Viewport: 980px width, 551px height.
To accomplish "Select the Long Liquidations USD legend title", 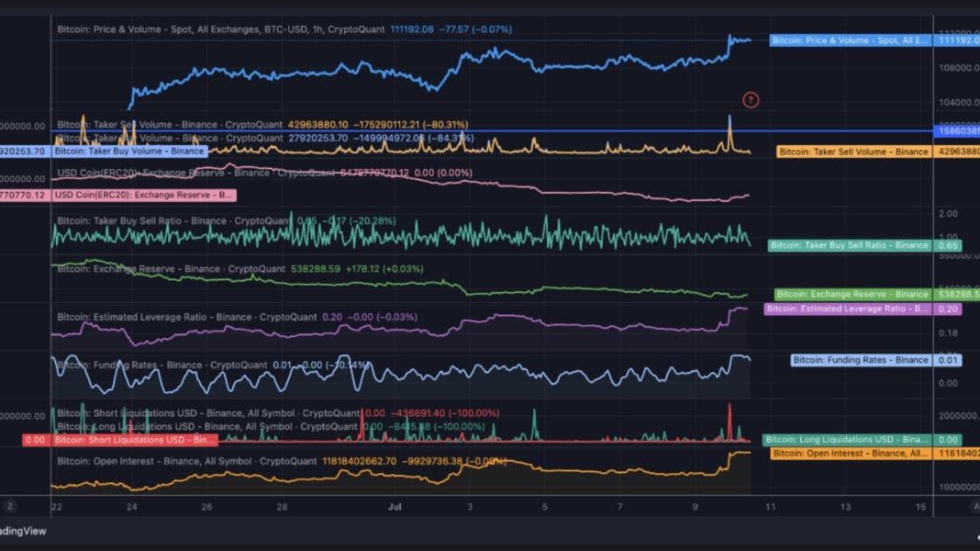I will click(206, 426).
